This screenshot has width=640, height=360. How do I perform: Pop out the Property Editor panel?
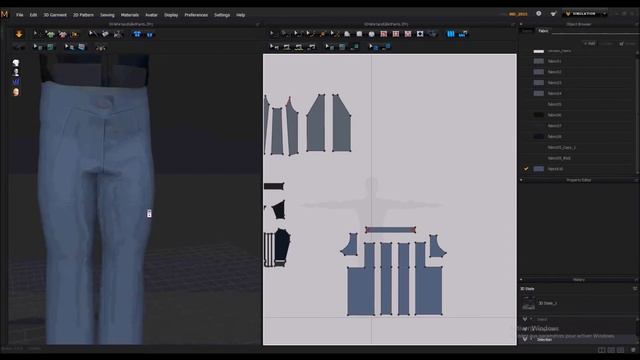(636, 180)
